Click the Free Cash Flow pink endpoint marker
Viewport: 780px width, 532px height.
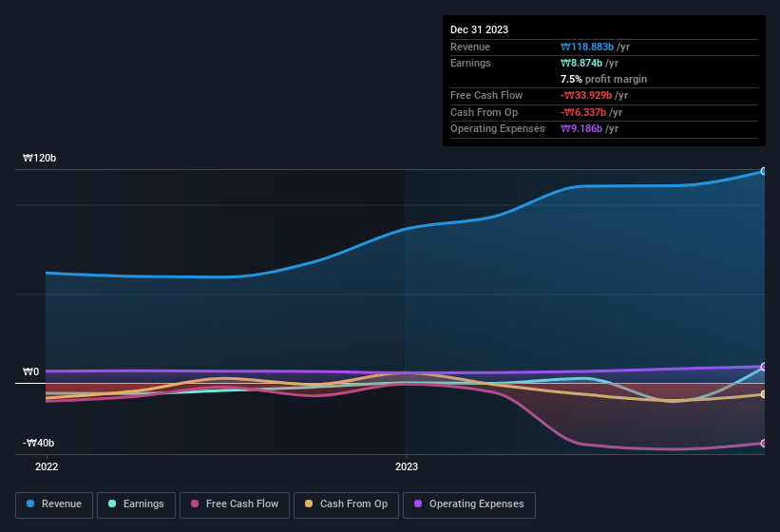coord(764,443)
